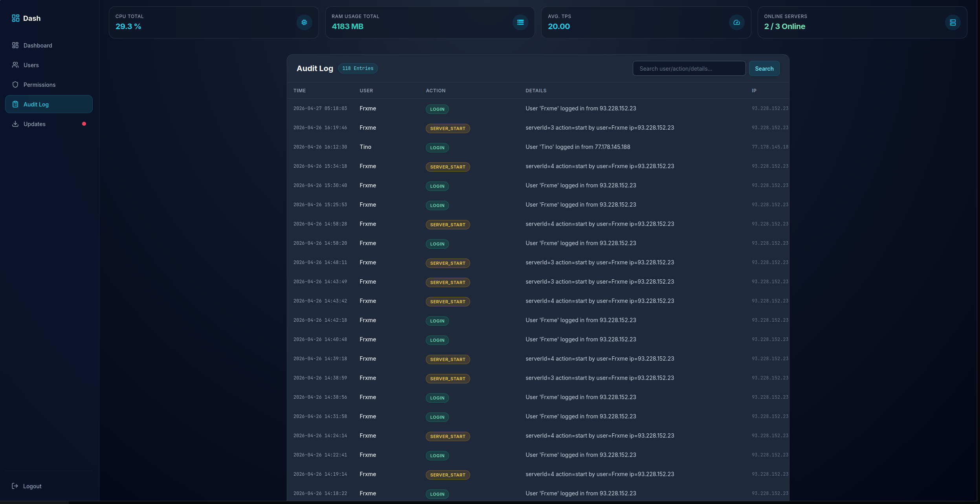
Task: Go to the Users section
Action: click(x=49, y=65)
